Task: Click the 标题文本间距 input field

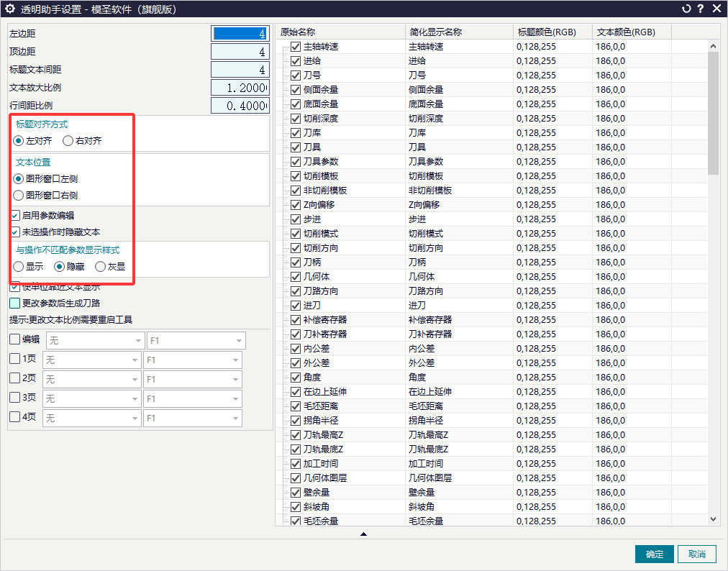Action: [240, 70]
